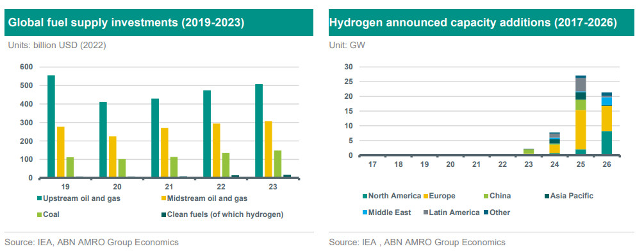Click the China legend color square
644x251 pixels.
(486, 196)
